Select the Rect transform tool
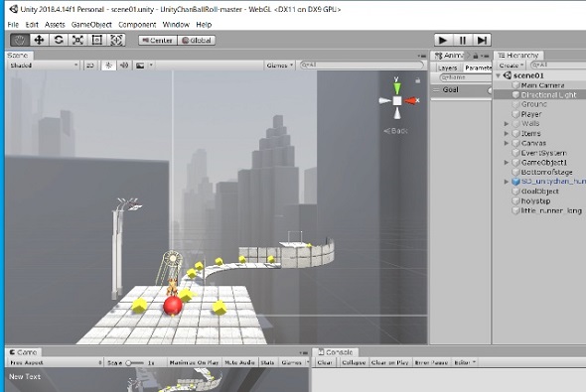586x392 pixels. coord(97,40)
